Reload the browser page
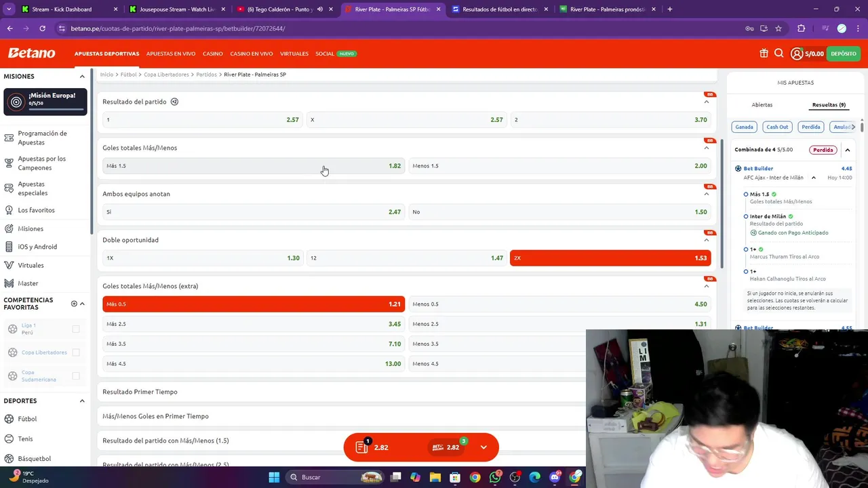The height and width of the screenshot is (488, 868). [x=42, y=28]
